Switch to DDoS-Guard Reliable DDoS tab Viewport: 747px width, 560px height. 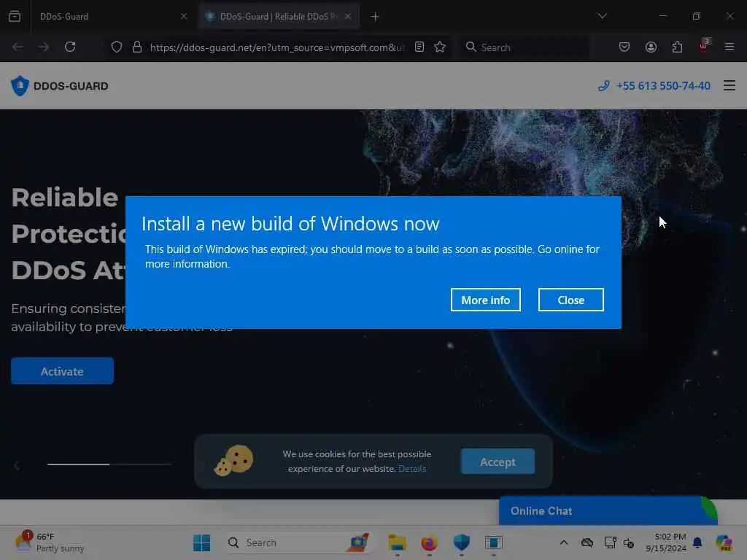[x=278, y=17]
